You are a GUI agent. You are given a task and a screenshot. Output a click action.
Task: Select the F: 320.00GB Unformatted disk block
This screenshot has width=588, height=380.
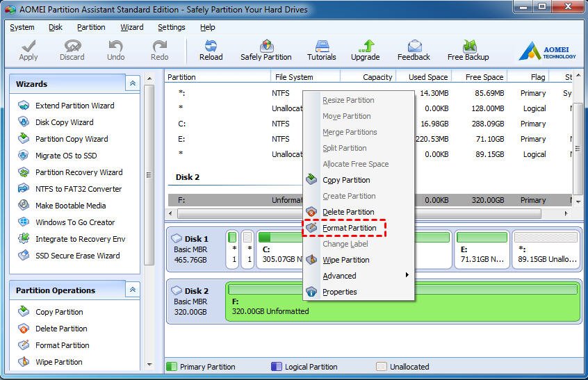click(402, 301)
